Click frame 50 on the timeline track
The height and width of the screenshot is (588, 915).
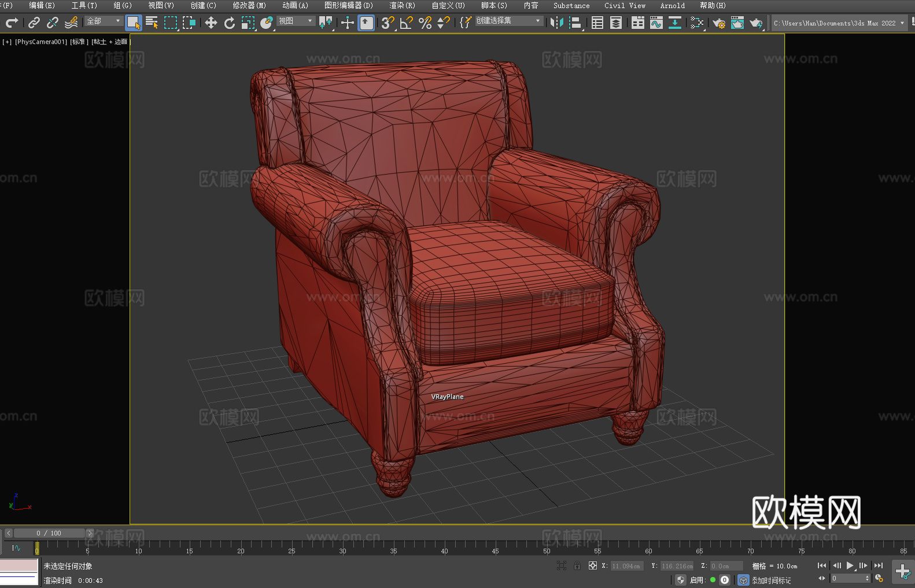[547, 547]
